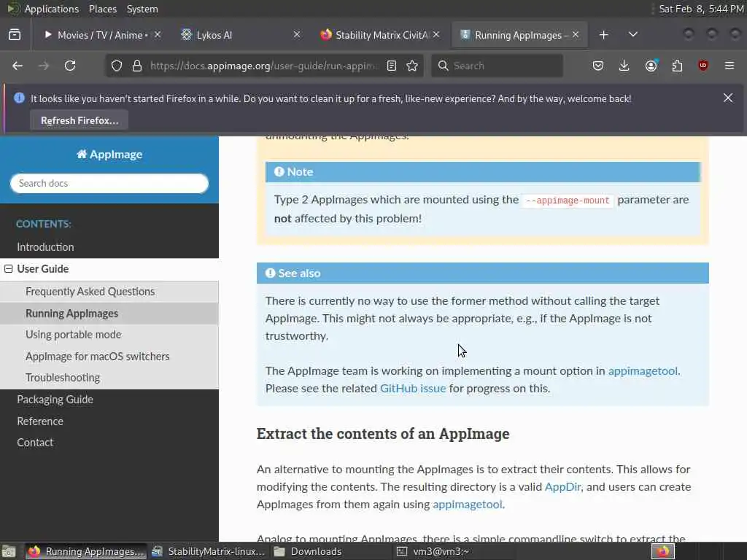Follow the AppDir link

point(562,486)
